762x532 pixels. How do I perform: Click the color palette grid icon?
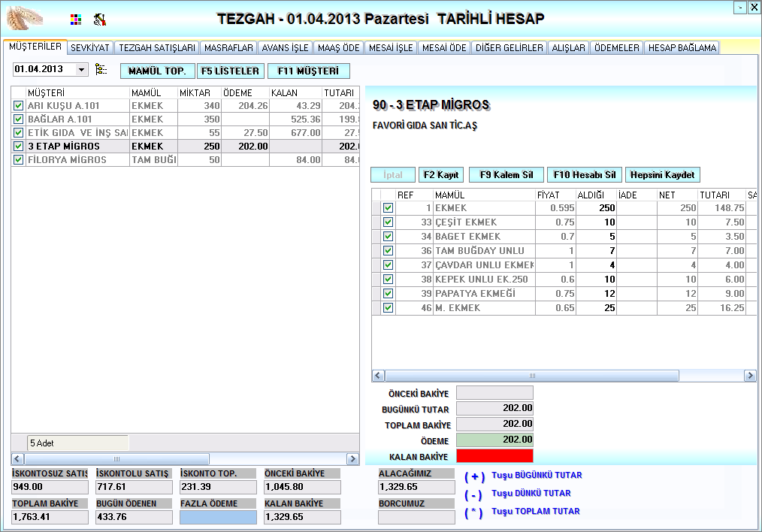[75, 20]
